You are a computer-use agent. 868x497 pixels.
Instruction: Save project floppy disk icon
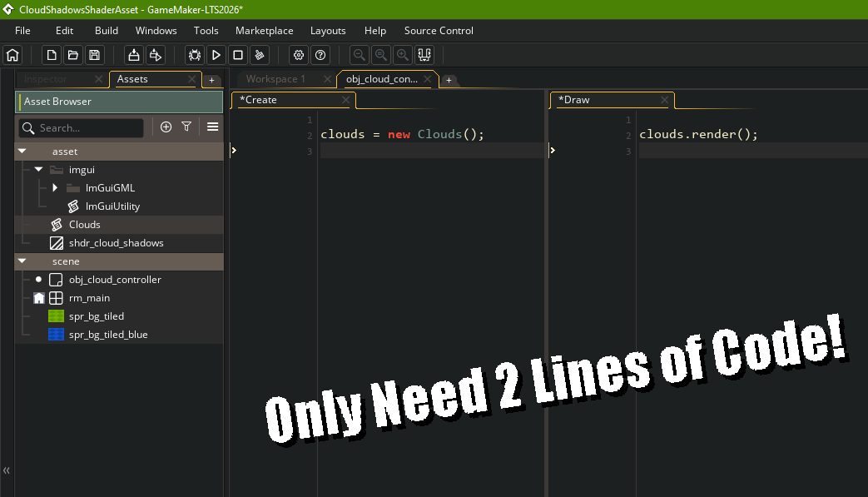coord(95,55)
